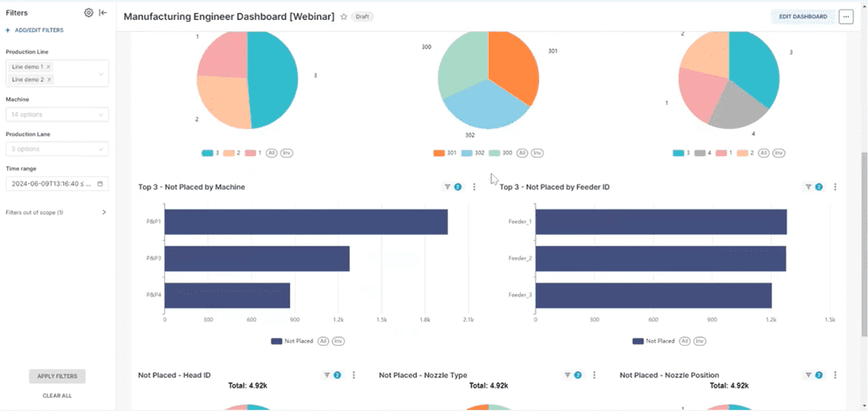This screenshot has height=411, width=868.
Task: Toggle Not Placed legend in machine chart
Action: coord(292,342)
